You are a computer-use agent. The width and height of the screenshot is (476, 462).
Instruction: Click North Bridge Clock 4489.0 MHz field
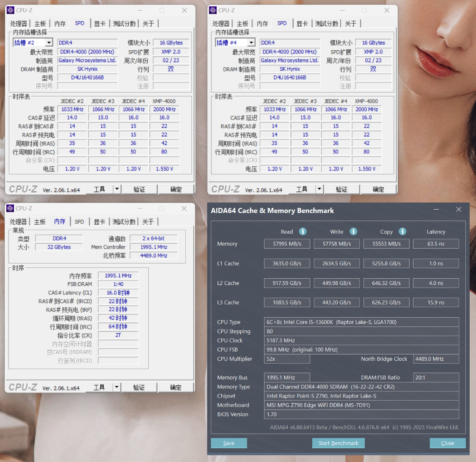[436, 359]
